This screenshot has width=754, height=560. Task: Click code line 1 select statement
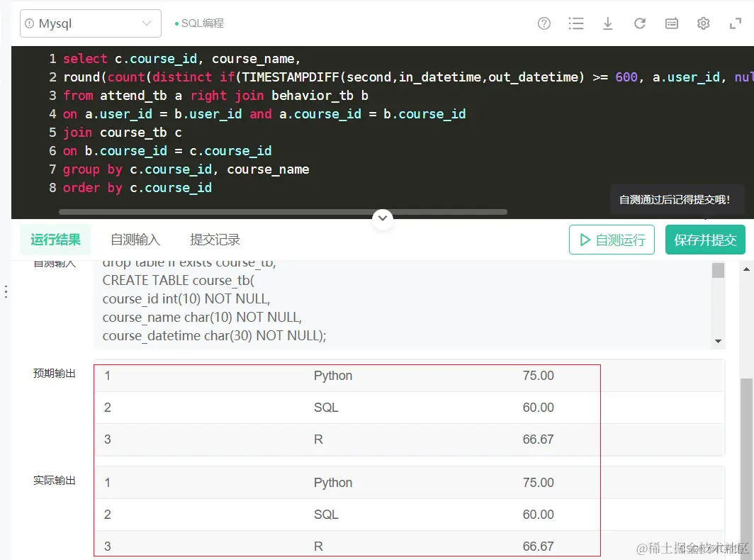[x=181, y=59]
